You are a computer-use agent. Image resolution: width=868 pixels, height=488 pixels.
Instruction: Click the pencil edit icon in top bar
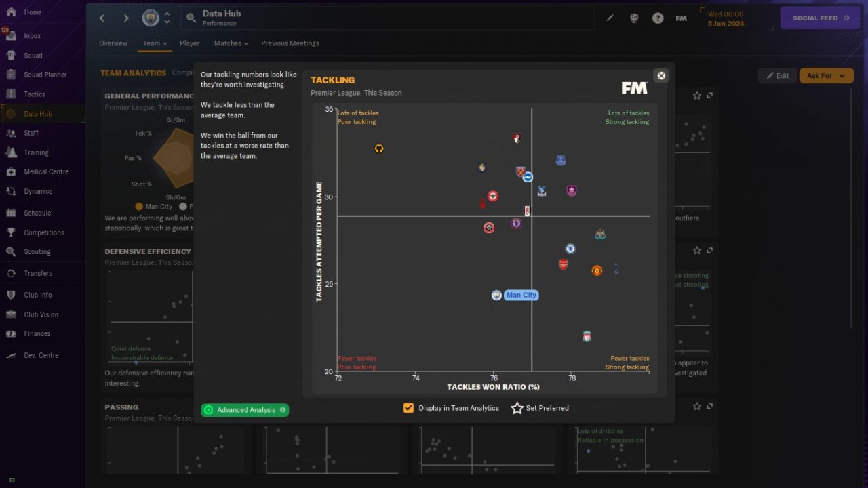pyautogui.click(x=610, y=18)
